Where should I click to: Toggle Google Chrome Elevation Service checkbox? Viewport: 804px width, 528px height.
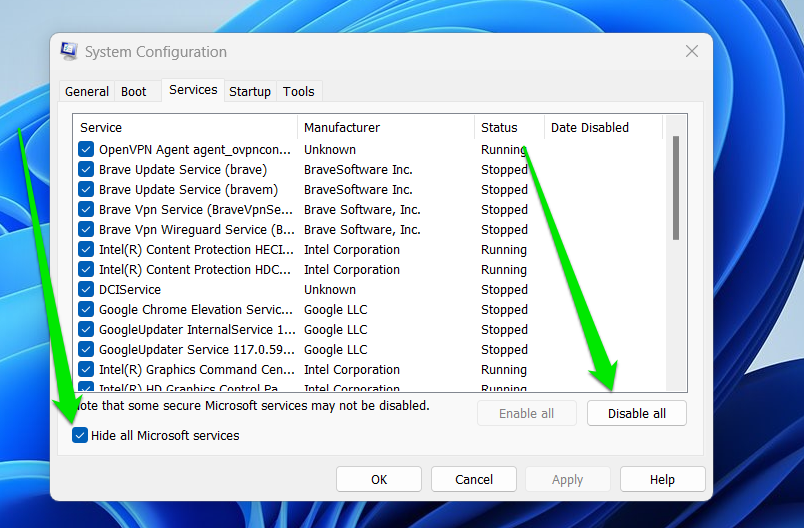coord(86,309)
